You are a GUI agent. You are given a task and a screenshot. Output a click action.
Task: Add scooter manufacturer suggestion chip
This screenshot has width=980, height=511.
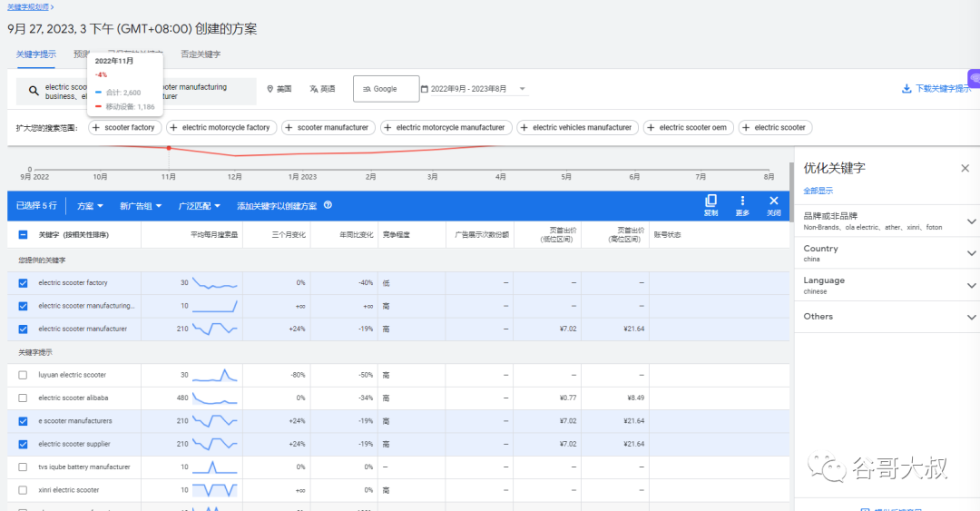328,128
